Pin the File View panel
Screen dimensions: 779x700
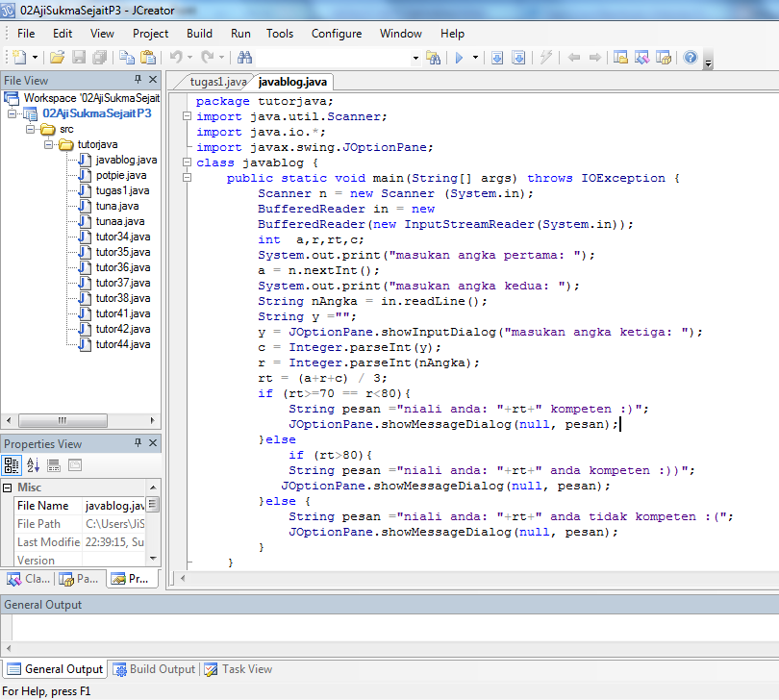[138, 80]
